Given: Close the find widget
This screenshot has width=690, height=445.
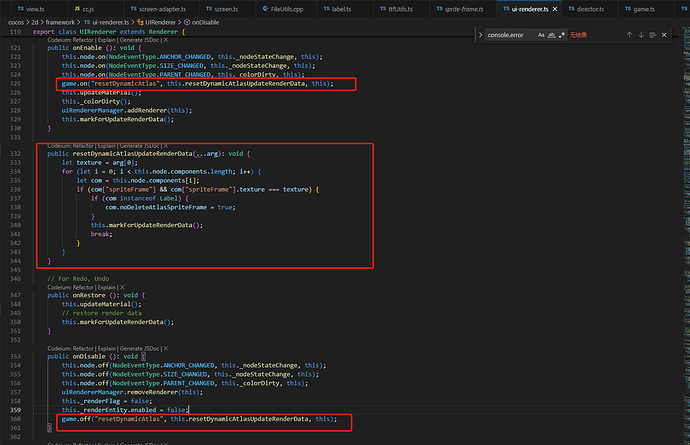Looking at the screenshot, I should pos(664,35).
